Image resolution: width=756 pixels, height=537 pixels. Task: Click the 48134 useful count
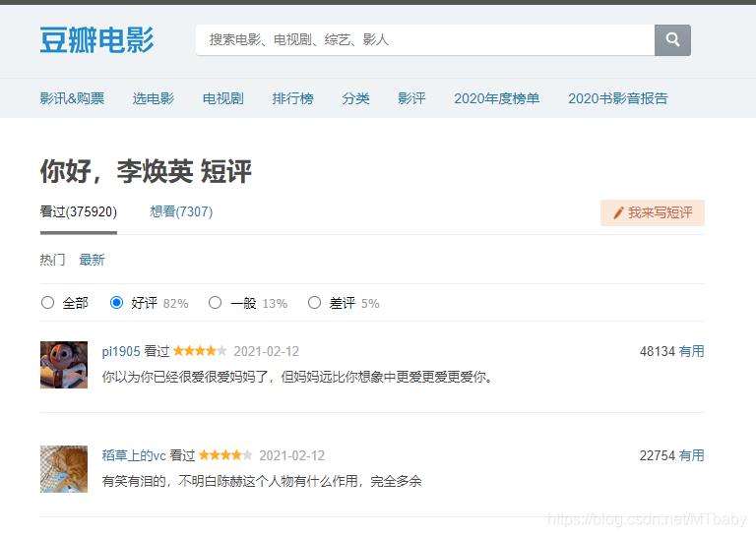[658, 351]
